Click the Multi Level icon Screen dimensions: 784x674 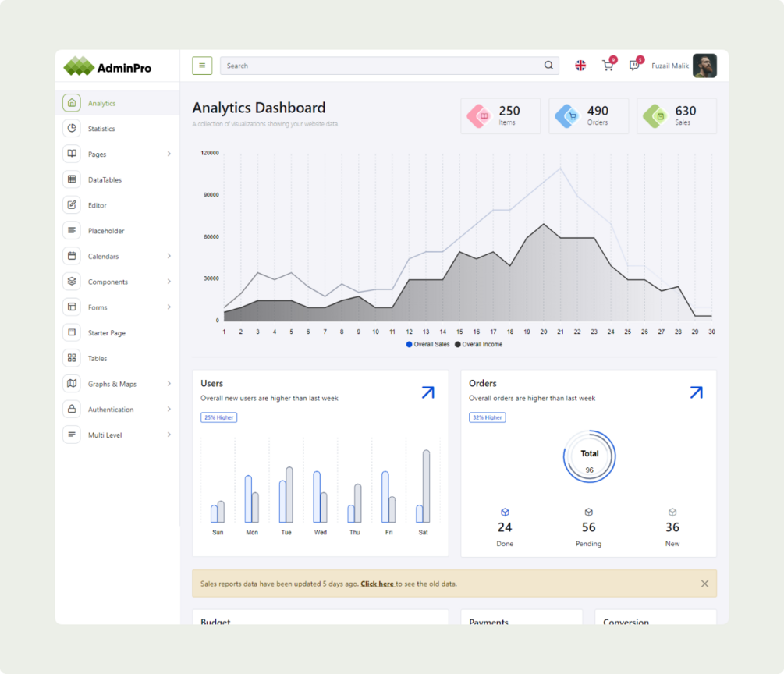[x=72, y=434]
